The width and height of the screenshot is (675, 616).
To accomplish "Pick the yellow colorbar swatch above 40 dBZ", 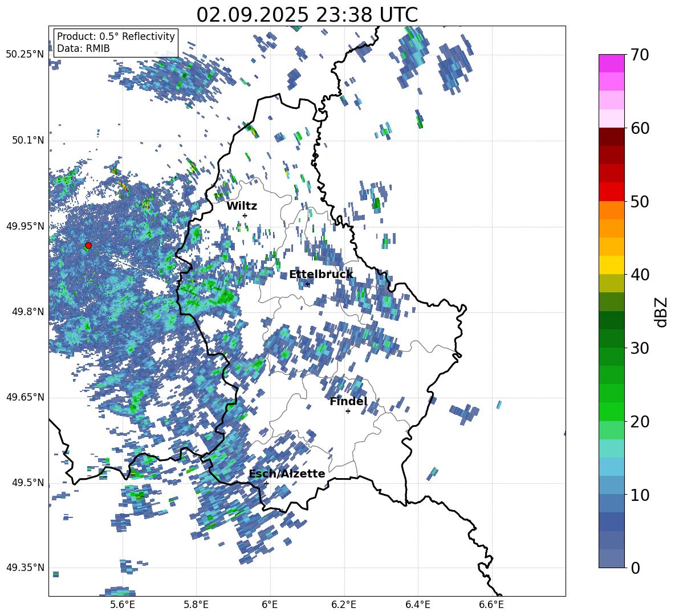I will tap(611, 265).
